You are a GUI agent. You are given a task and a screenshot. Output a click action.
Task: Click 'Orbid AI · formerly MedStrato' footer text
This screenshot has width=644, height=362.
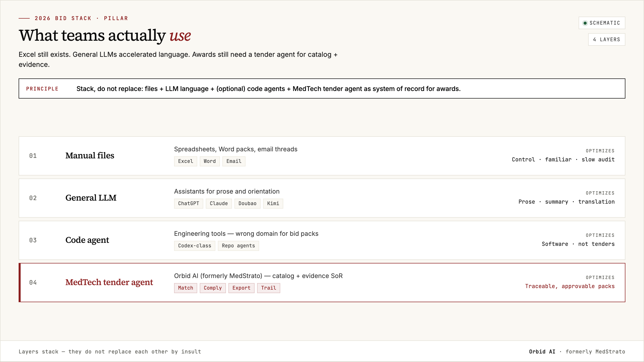tap(577, 352)
